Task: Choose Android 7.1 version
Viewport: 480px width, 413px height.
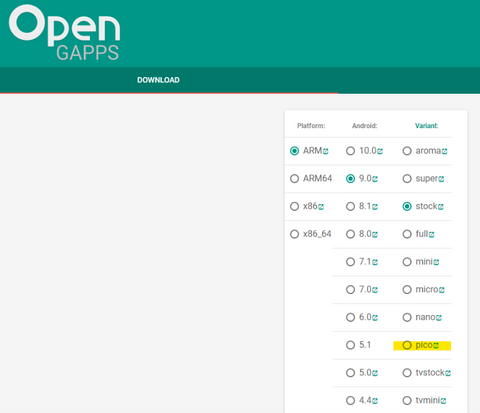Action: tap(350, 262)
